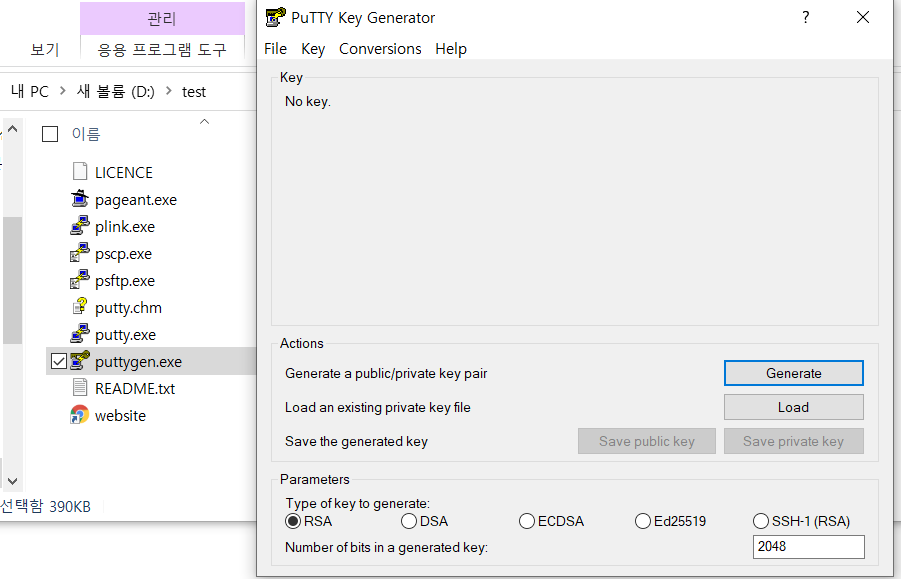Screen dimensions: 901x579
Task: Select the putty.chm file name
Action: coord(128,308)
